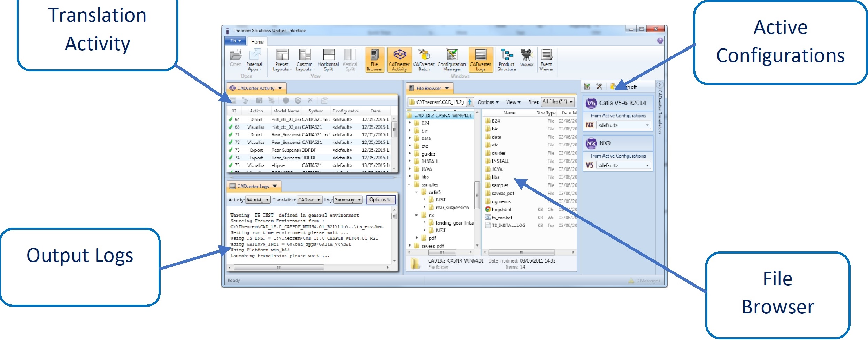Open the NX default configuration dropdown

pos(623,125)
